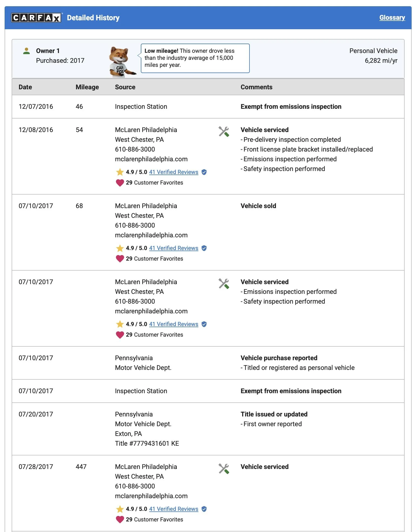Click wrench service icon for 07/28/2017 entry
Viewport: 413px width, 532px height.
click(224, 468)
